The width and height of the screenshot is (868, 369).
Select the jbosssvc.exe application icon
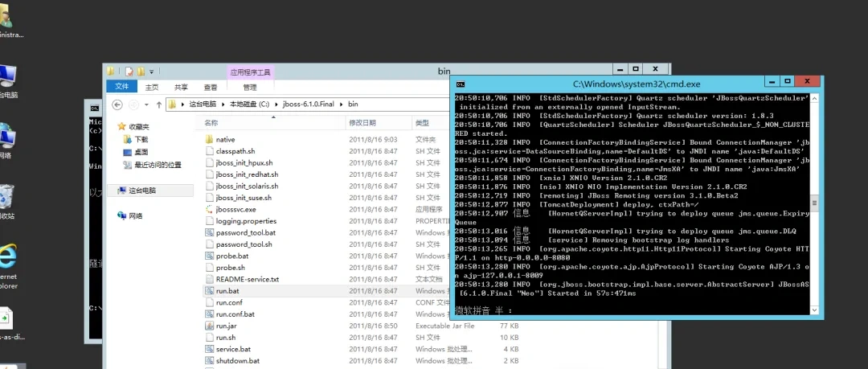click(x=209, y=210)
